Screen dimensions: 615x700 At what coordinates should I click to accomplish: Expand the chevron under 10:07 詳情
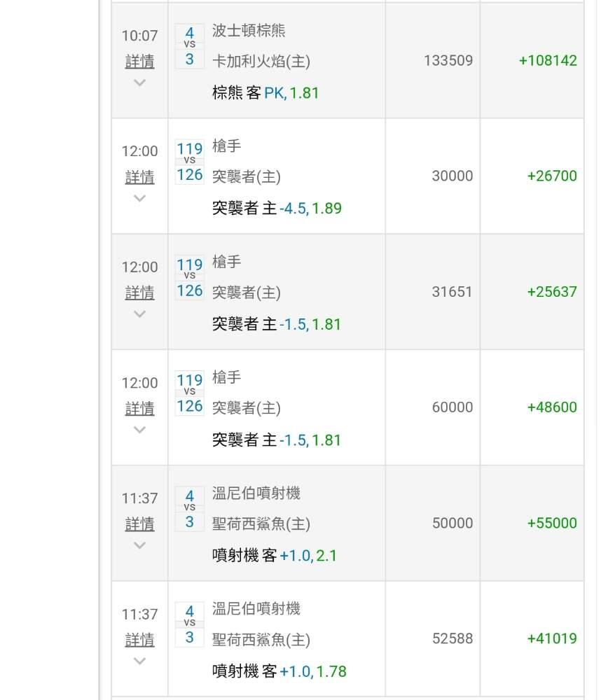pos(139,83)
